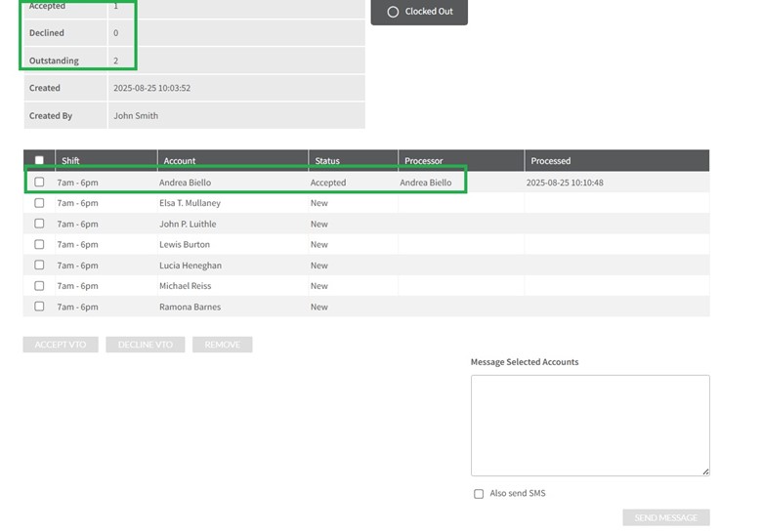The height and width of the screenshot is (532, 762).
Task: Click the Message Selected Accounts heading
Action: (x=525, y=361)
